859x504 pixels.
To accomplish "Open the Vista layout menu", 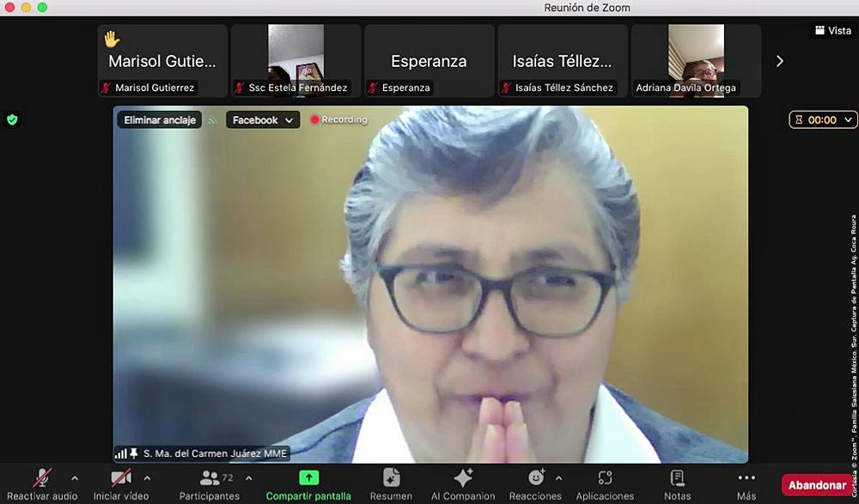I will [832, 31].
